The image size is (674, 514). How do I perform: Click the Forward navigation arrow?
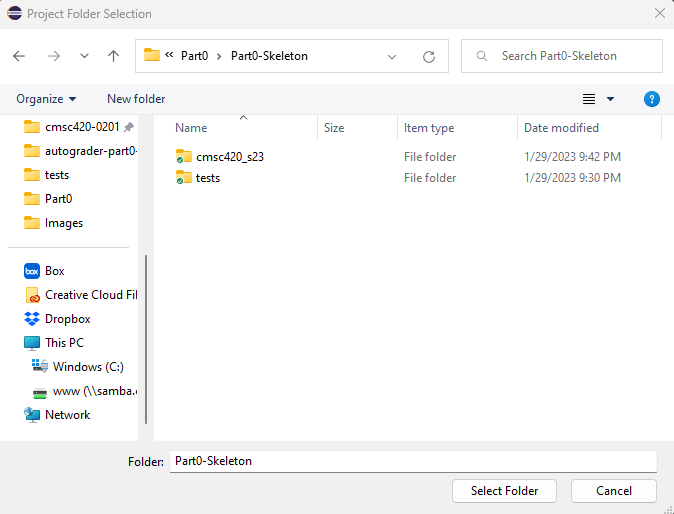tap(54, 56)
